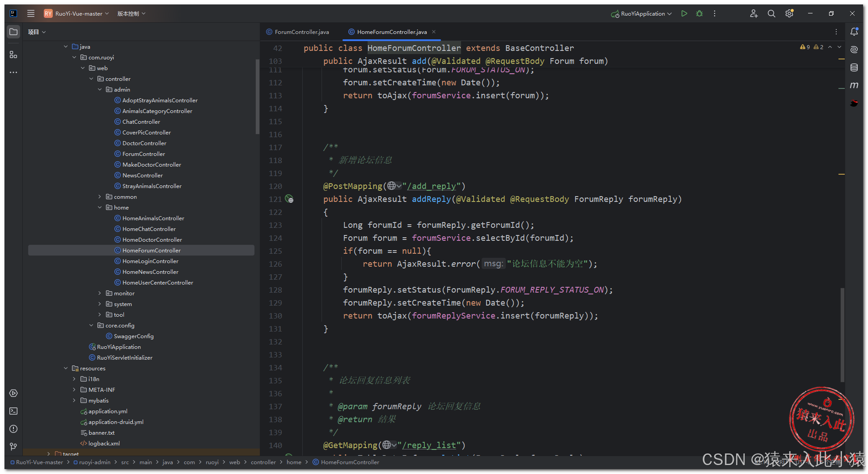
Task: Open logback.xml file
Action: (x=104, y=443)
